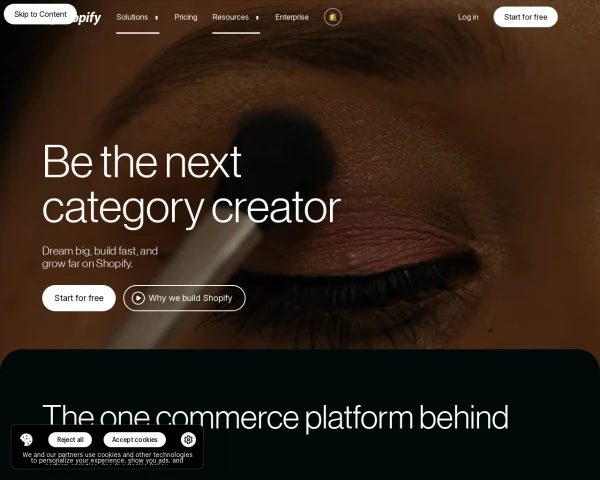Click the Shopify bag icon in navbar
This screenshot has width=600, height=480.
[333, 17]
